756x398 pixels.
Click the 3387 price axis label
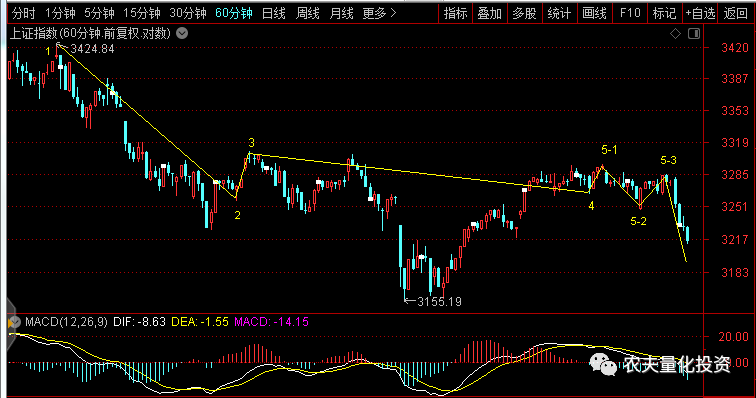[735, 79]
